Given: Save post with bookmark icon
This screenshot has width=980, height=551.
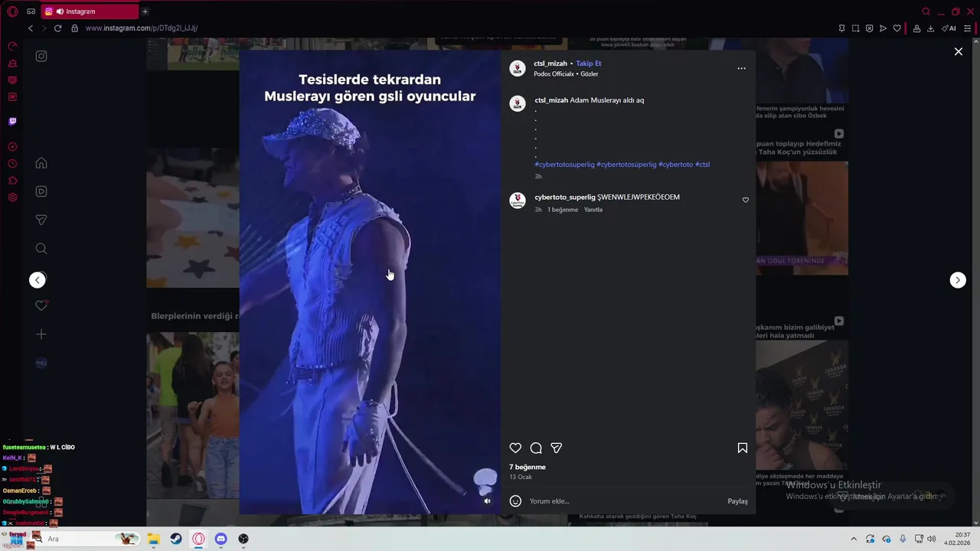Looking at the screenshot, I should click(742, 448).
